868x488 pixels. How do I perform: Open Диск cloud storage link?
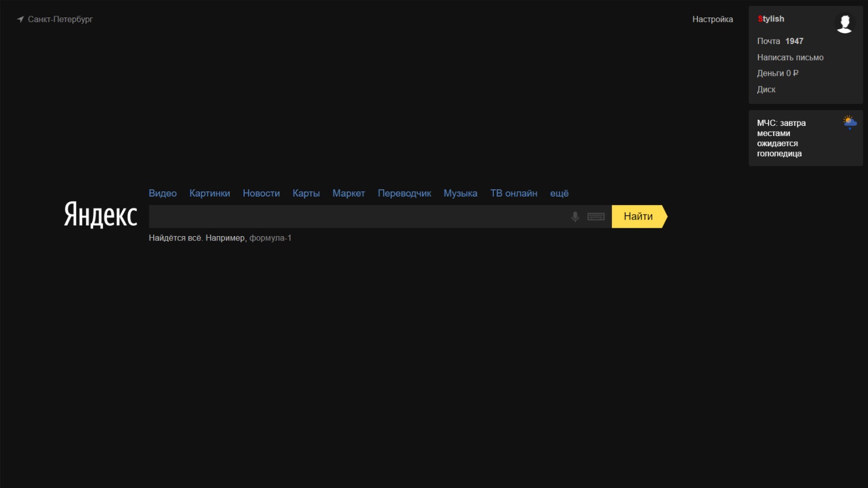coord(766,90)
